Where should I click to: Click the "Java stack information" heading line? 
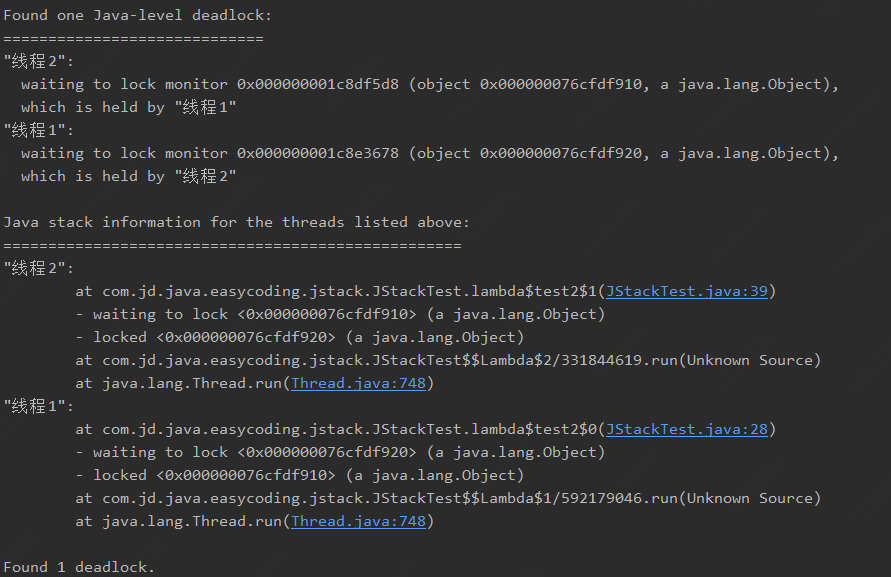pos(237,222)
